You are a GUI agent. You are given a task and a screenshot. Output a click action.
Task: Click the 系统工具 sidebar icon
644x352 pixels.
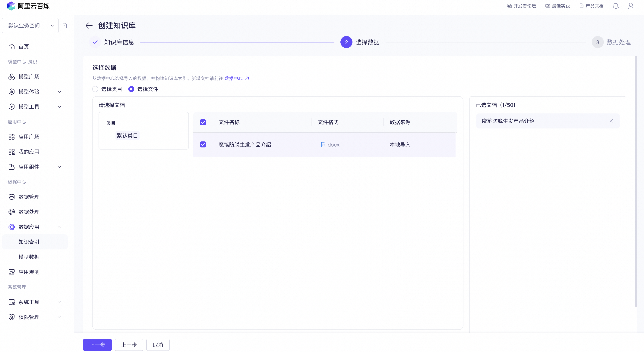click(11, 302)
